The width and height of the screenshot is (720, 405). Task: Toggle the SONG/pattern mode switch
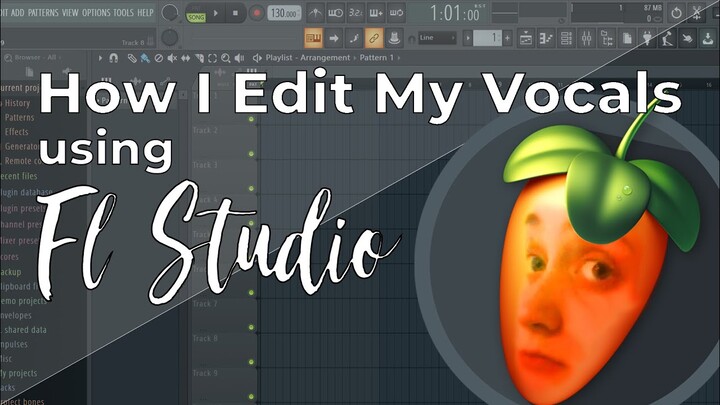(x=196, y=17)
